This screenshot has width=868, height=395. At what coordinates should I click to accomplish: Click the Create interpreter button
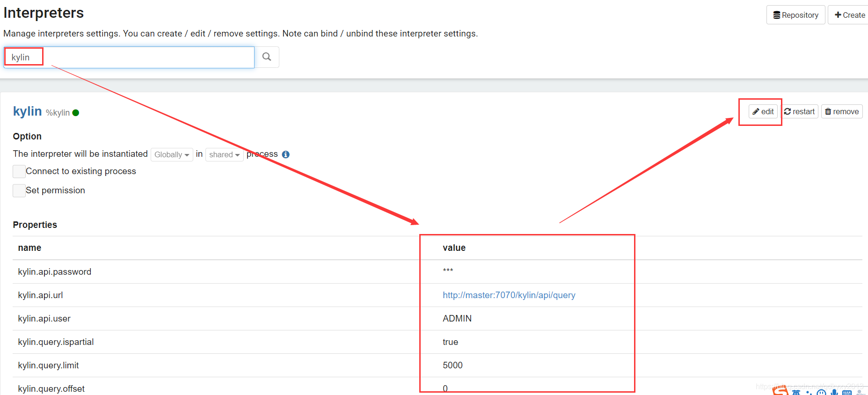pos(850,15)
